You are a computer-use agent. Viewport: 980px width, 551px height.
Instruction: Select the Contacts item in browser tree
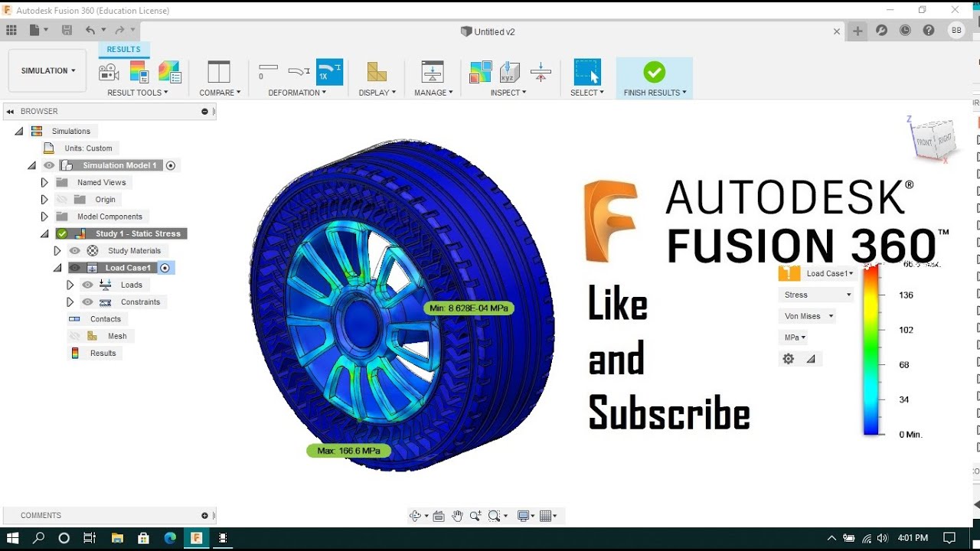[x=105, y=319]
